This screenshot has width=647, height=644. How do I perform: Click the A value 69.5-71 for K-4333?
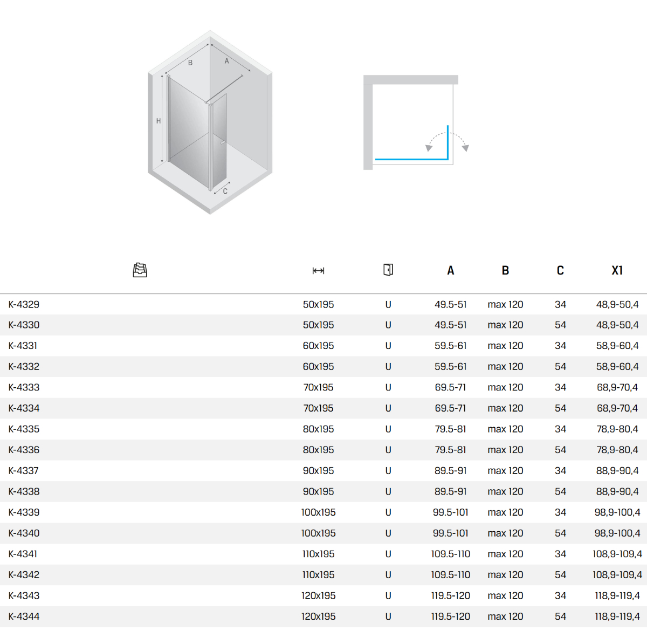point(450,387)
